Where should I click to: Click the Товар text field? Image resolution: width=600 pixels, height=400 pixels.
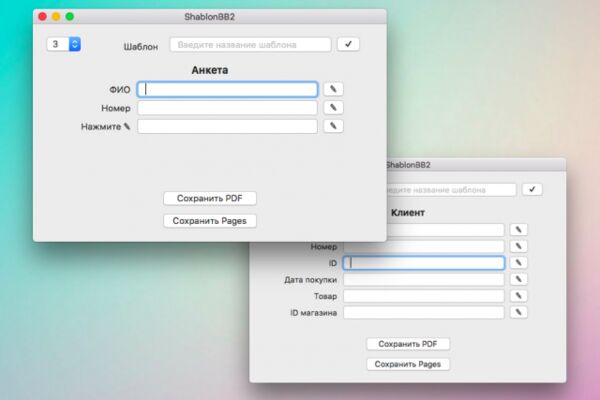pyautogui.click(x=424, y=296)
